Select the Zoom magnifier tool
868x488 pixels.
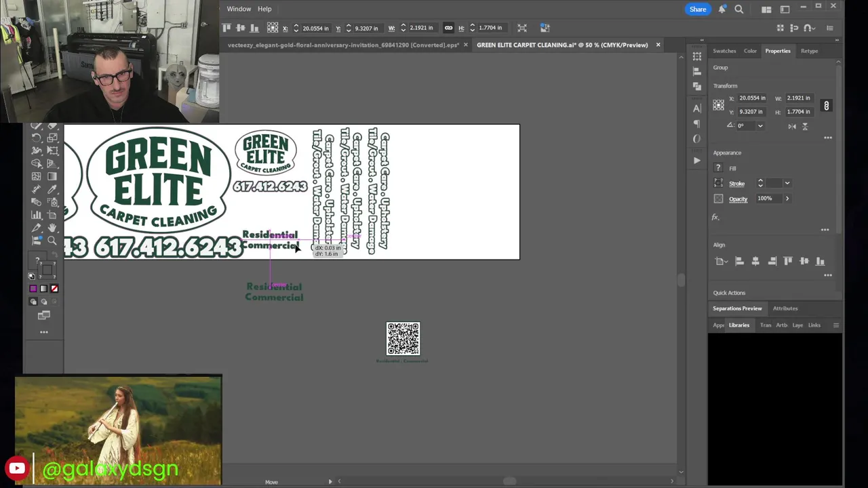52,241
